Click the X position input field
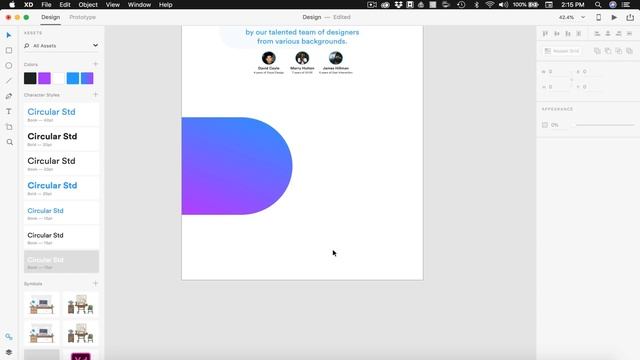640x360 pixels. (591, 71)
